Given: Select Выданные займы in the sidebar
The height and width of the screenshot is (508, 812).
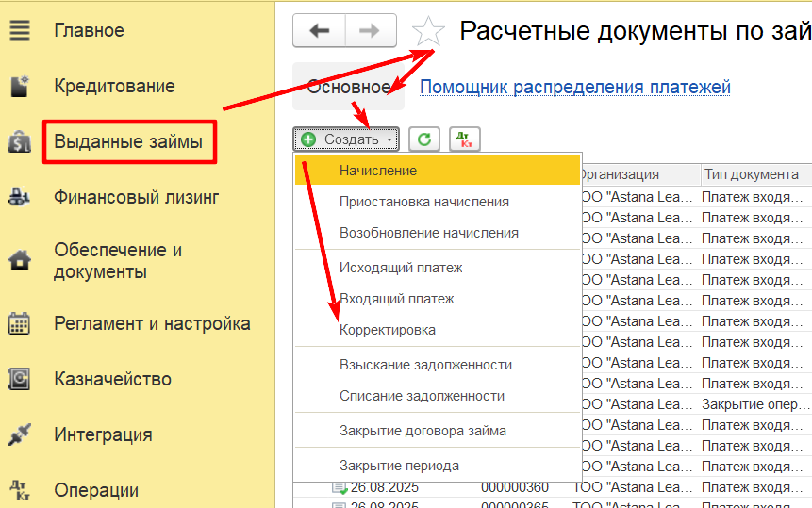Looking at the screenshot, I should (x=128, y=141).
